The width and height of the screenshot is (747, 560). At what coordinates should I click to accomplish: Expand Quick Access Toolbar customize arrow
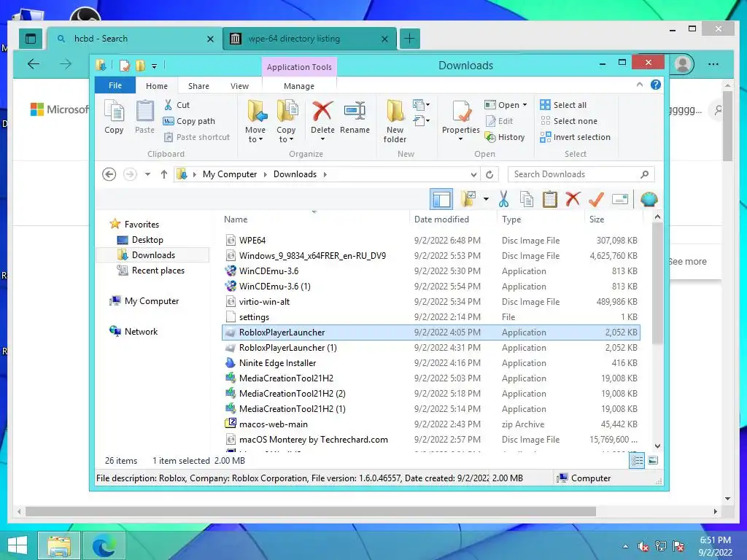coord(154,66)
